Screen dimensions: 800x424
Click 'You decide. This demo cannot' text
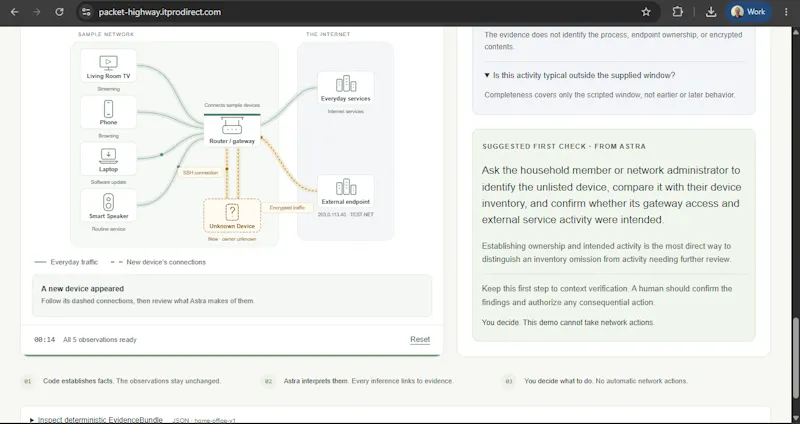click(568, 322)
